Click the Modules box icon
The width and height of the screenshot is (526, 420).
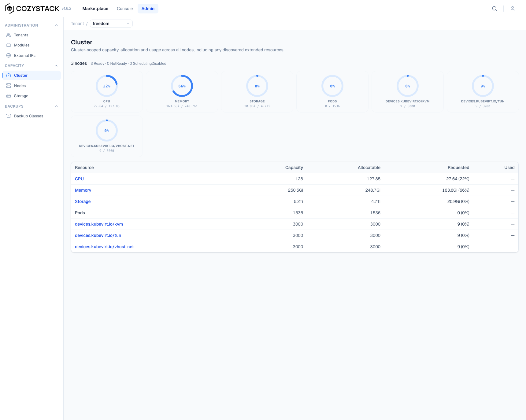(9, 45)
